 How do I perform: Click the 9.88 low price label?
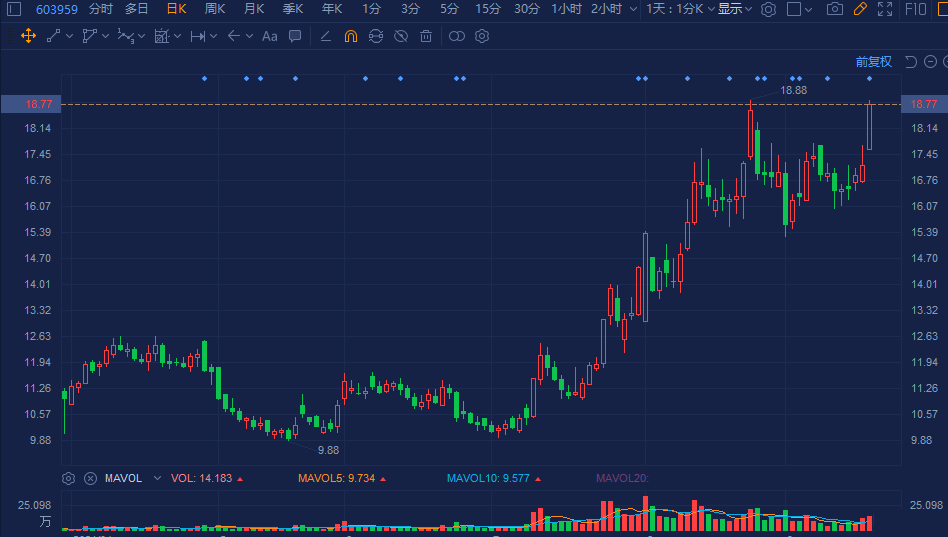click(x=328, y=450)
